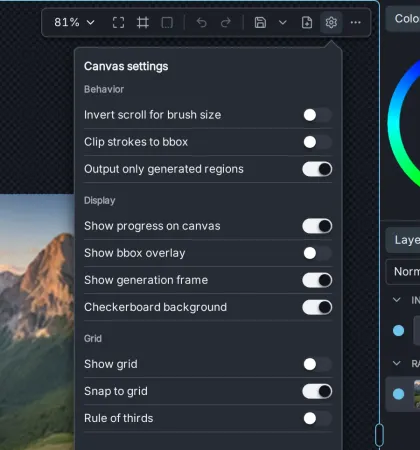Disable Show generation frame
The width and height of the screenshot is (420, 450).
tap(317, 280)
